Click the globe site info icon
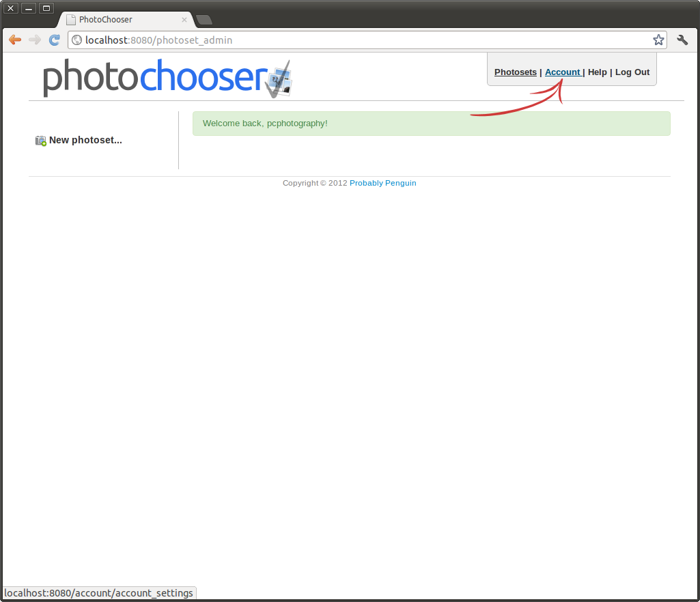Image resolution: width=700 pixels, height=602 pixels. pyautogui.click(x=76, y=40)
